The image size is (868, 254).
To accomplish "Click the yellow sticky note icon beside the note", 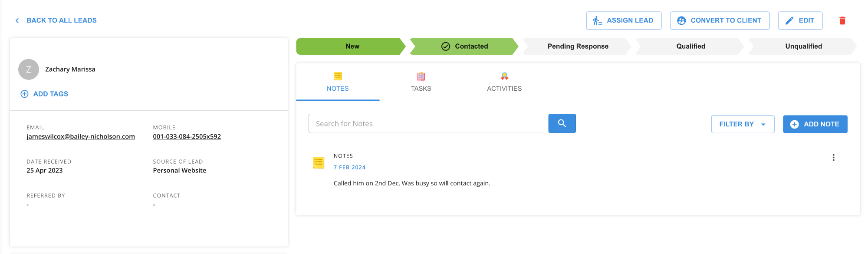I will coord(319,163).
